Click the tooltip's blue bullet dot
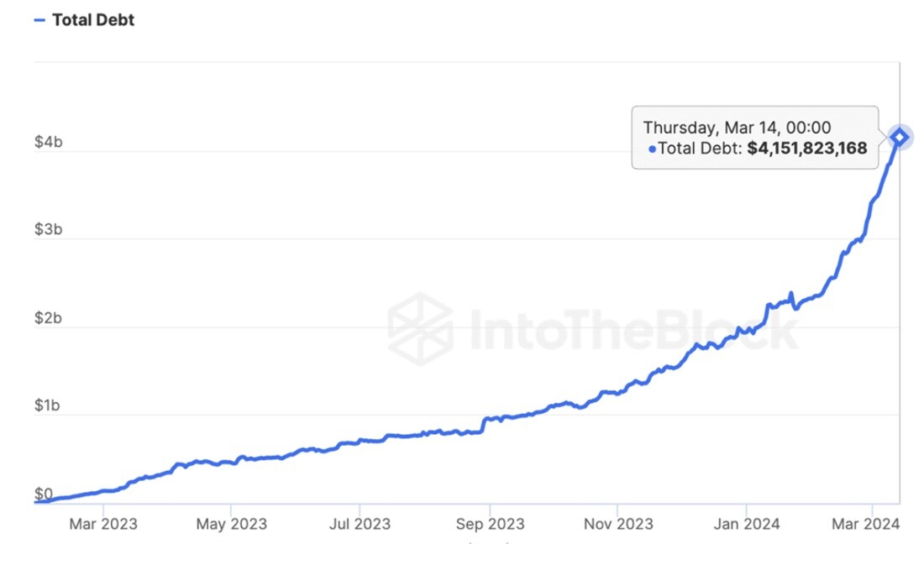924x565 pixels. [652, 149]
